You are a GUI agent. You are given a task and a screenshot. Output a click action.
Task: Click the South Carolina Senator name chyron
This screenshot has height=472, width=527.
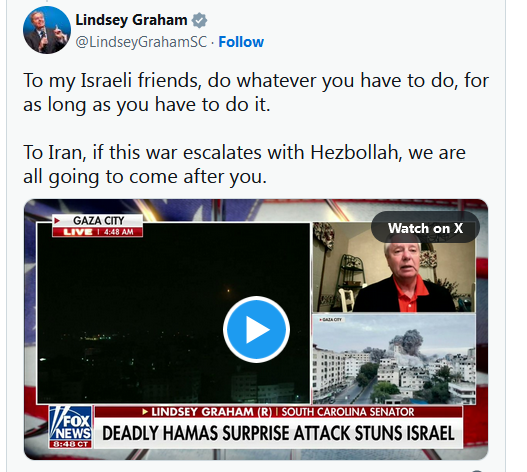(278, 412)
